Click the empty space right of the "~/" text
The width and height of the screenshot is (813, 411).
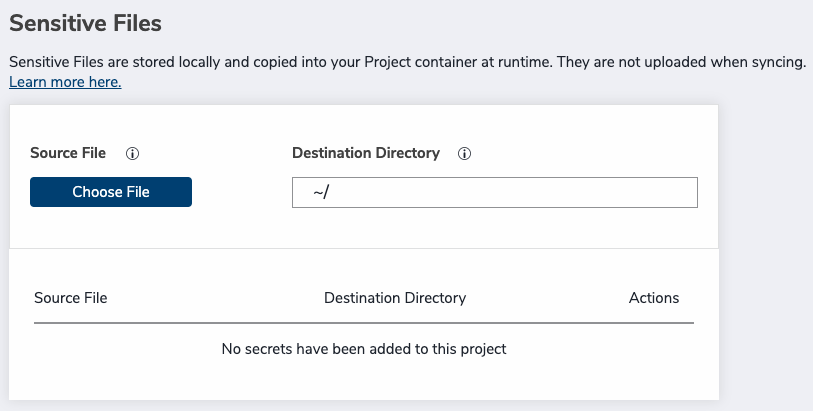520,192
